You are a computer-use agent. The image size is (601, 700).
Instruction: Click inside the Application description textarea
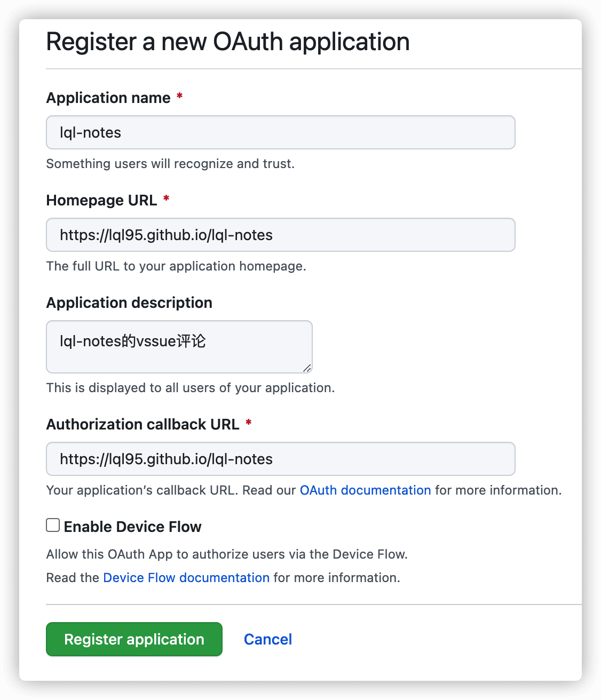tap(179, 347)
